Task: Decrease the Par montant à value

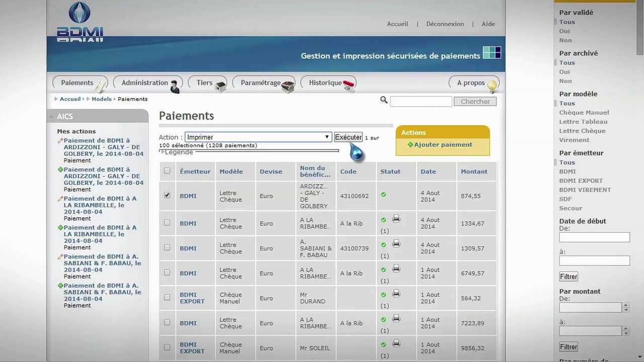Action: (x=626, y=333)
